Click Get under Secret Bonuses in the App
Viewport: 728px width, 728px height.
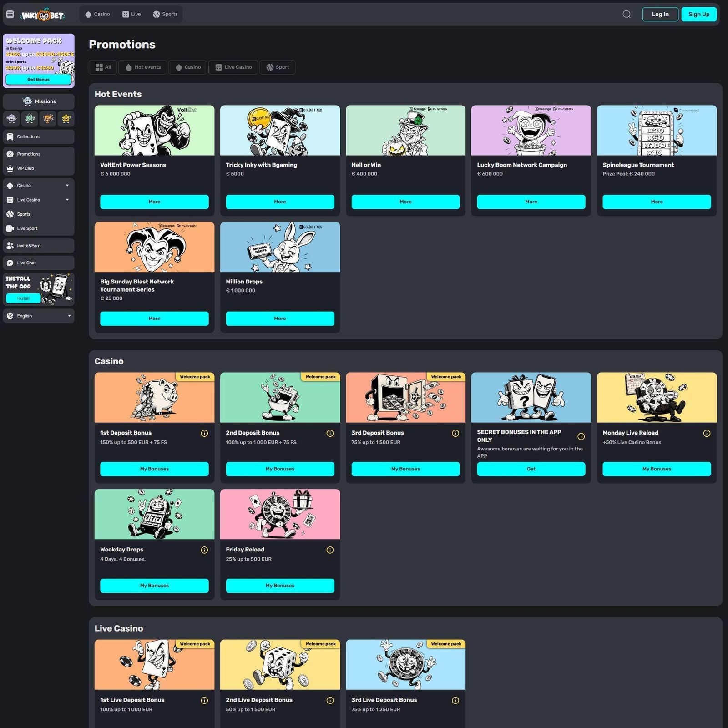point(531,469)
